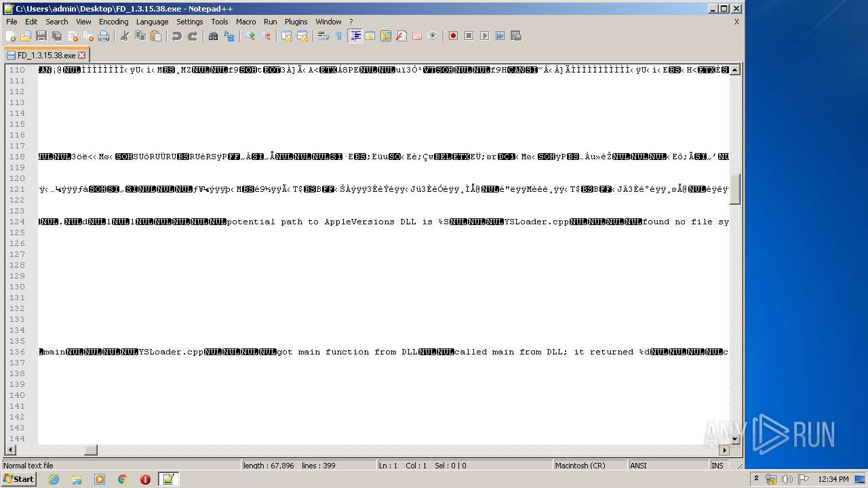Open Chrome from taskbar
Viewport: 868px width, 488px height.
123,479
